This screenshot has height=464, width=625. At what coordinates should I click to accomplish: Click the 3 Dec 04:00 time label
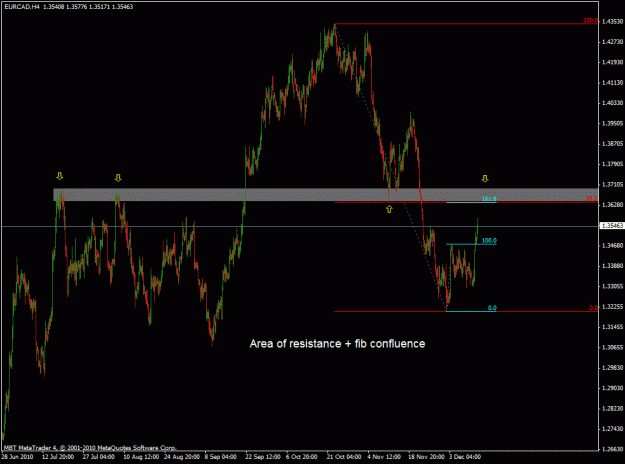(465, 457)
